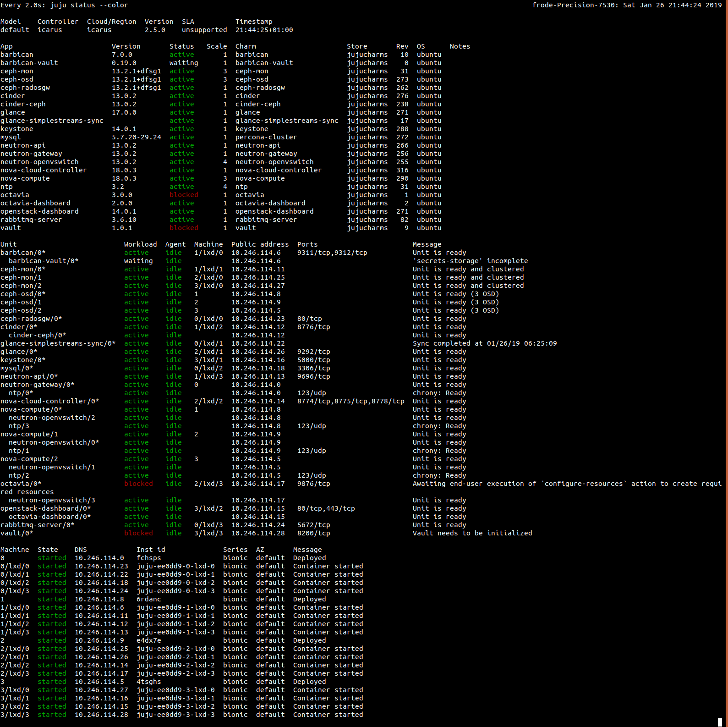Viewport: 728px width, 727px height.
Task: Click the 'Public address' column header
Action: pyautogui.click(x=260, y=244)
